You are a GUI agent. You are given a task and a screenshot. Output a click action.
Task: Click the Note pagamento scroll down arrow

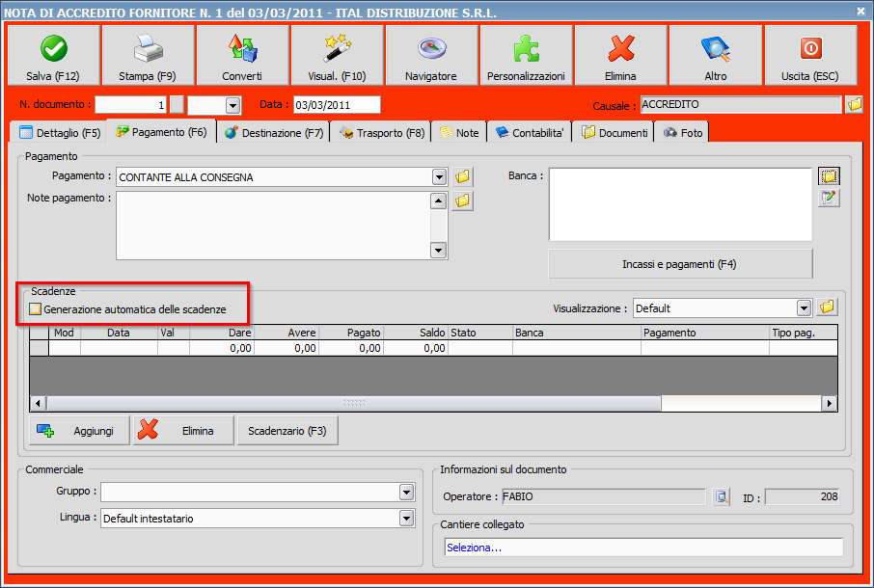pyautogui.click(x=439, y=251)
